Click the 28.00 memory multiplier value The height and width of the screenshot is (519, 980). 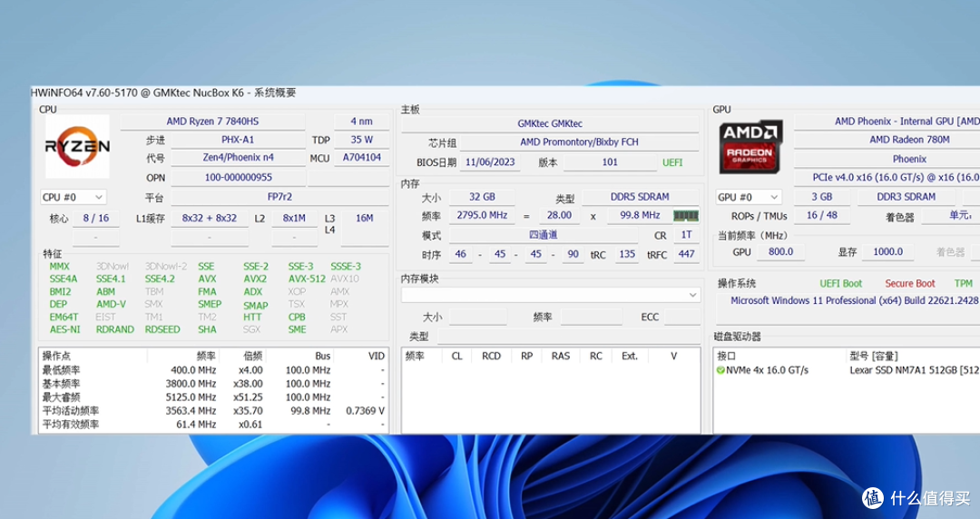559,215
